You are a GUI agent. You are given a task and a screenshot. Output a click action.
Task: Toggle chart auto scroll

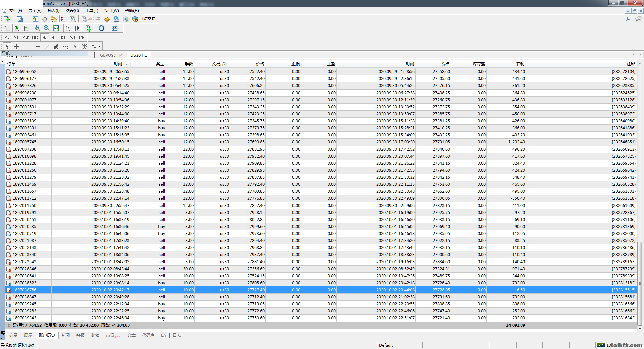68,28
